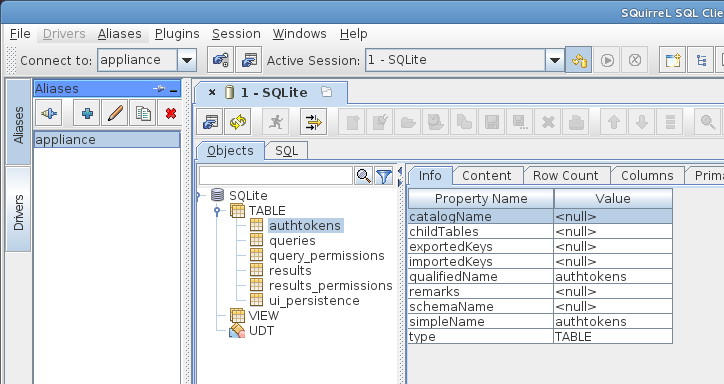Click the copy alias icon

click(x=143, y=113)
